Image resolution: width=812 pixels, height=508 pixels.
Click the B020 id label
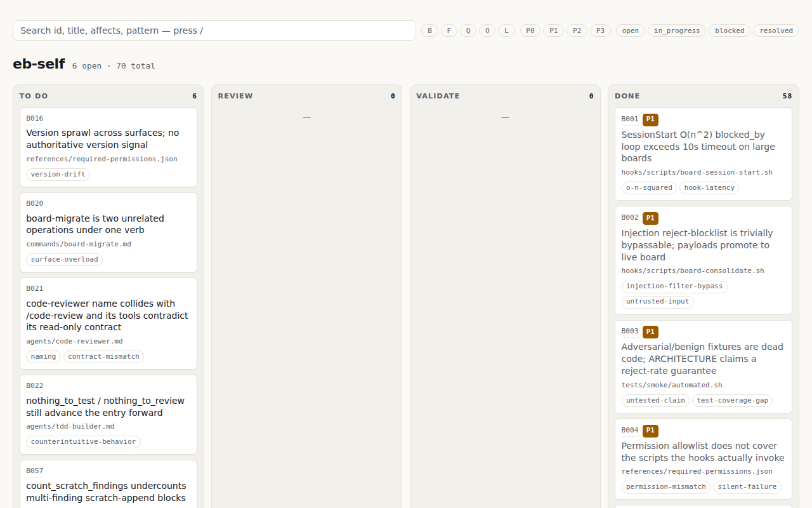coord(35,203)
